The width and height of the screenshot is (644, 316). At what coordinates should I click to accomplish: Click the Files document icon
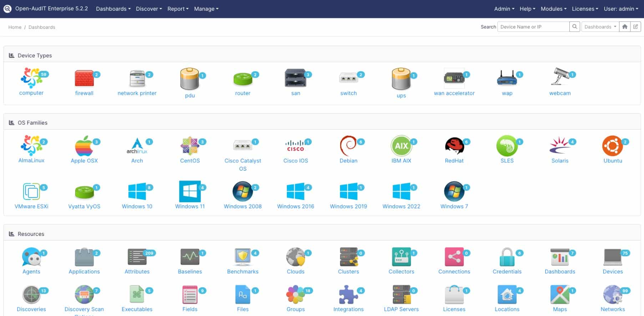pos(243,295)
